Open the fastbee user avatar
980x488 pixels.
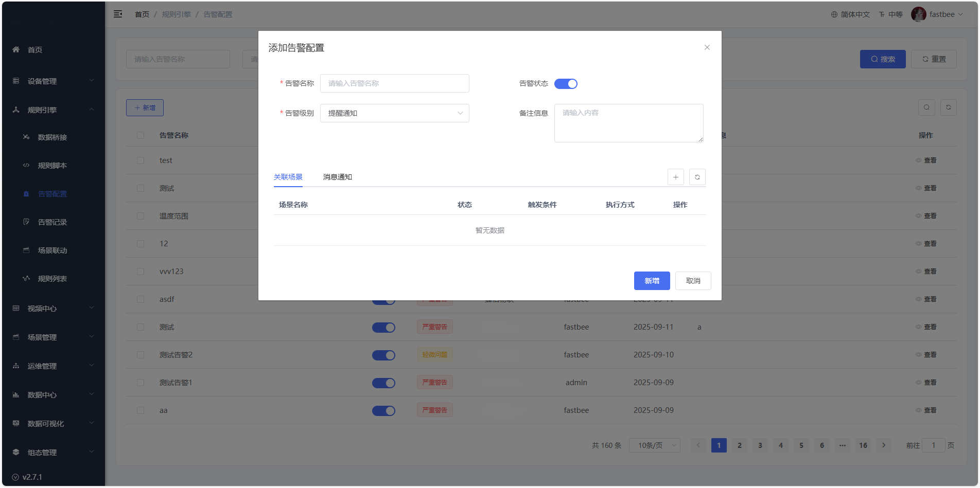(918, 14)
